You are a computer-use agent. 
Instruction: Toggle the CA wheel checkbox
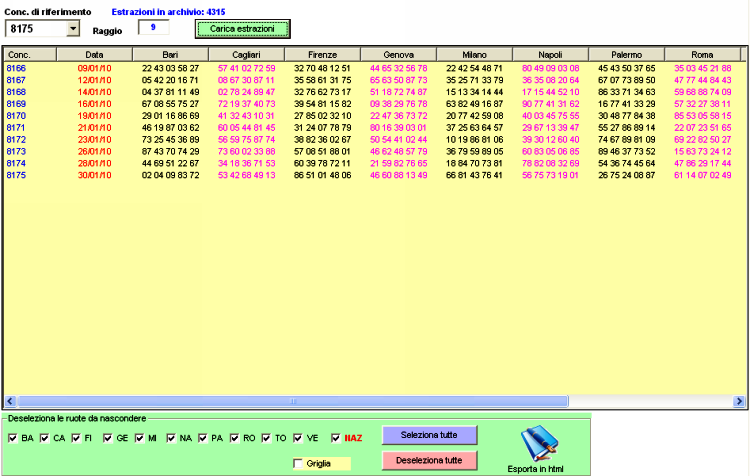pyautogui.click(x=45, y=438)
